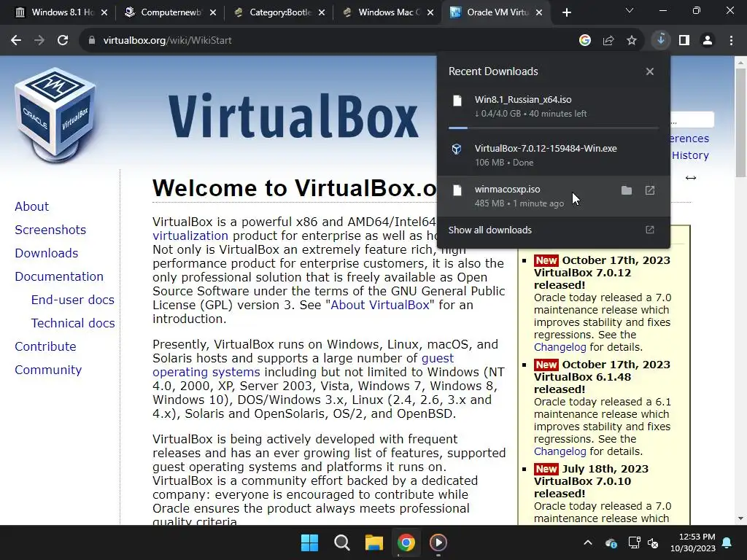Launch File Explorer from the taskbar
The height and width of the screenshot is (560, 747).
(x=374, y=542)
